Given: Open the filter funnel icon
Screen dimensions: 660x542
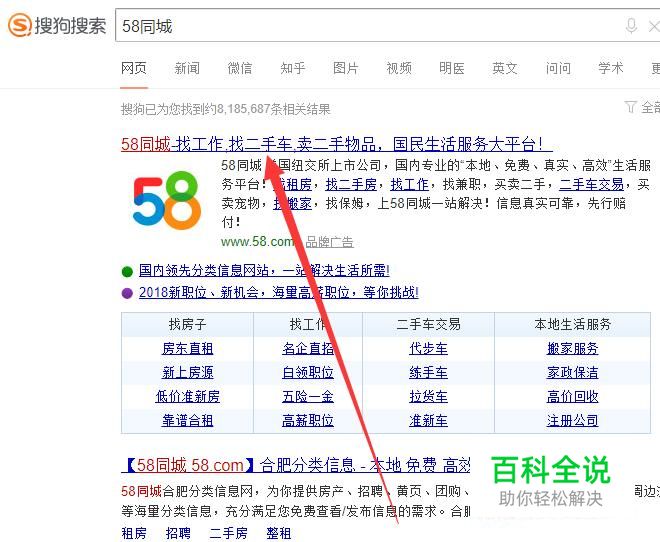Looking at the screenshot, I should tap(630, 107).
